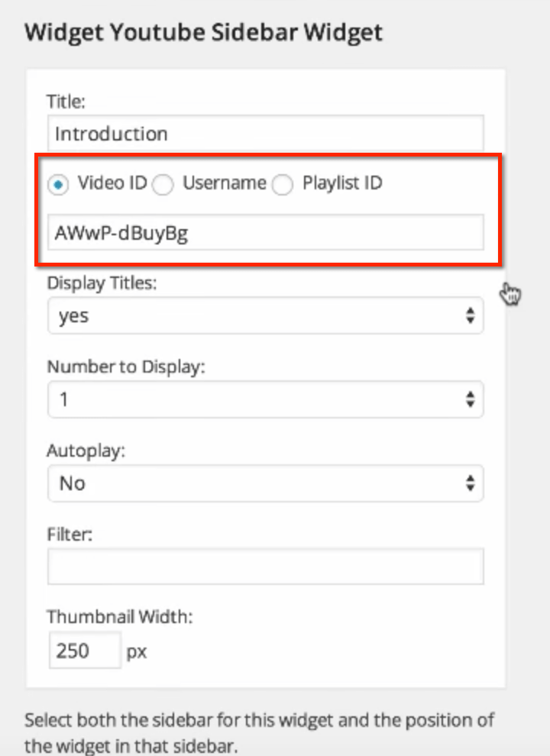This screenshot has height=756, width=550.
Task: Click the Thumbnail Width field showing 250
Action: [85, 651]
